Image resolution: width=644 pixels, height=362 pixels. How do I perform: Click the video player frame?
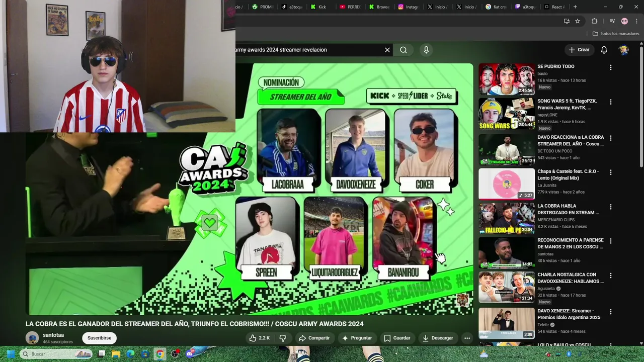point(249,189)
